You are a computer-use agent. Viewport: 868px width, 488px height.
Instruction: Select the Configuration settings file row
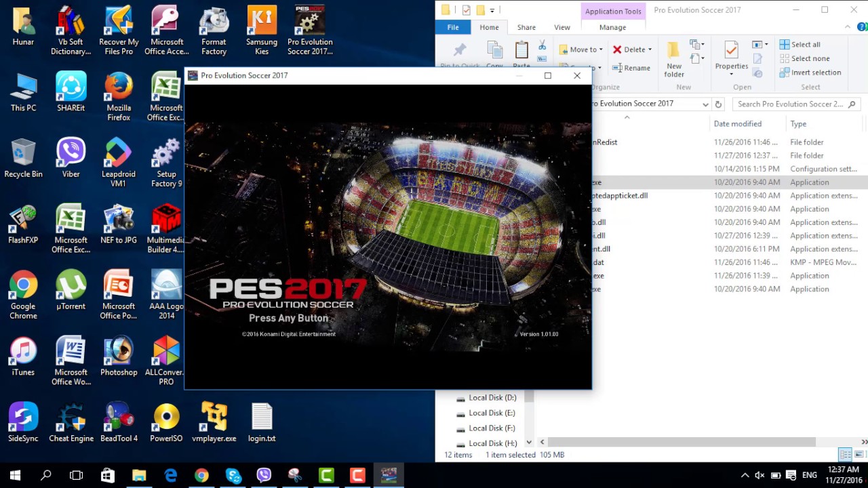[x=729, y=169]
